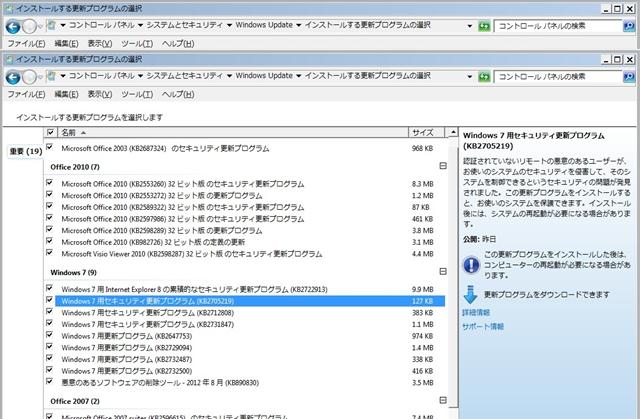Image resolution: width=640 pixels, height=419 pixels.
Task: Open dropdown after システムとセキュリティ in front window
Action: pyautogui.click(x=229, y=76)
